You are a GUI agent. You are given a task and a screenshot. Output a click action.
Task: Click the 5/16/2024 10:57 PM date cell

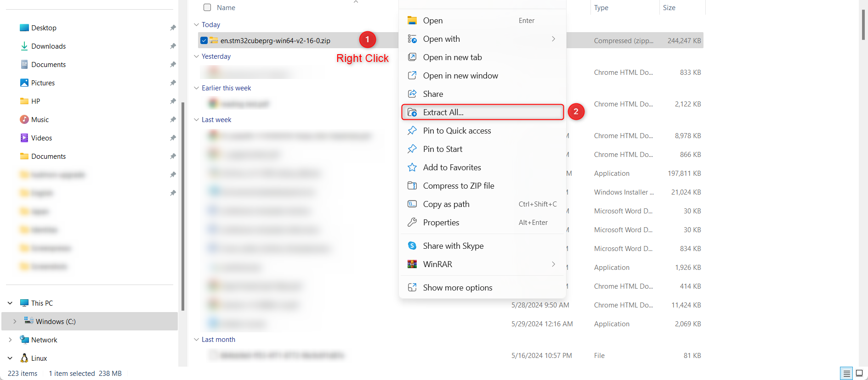coord(541,356)
